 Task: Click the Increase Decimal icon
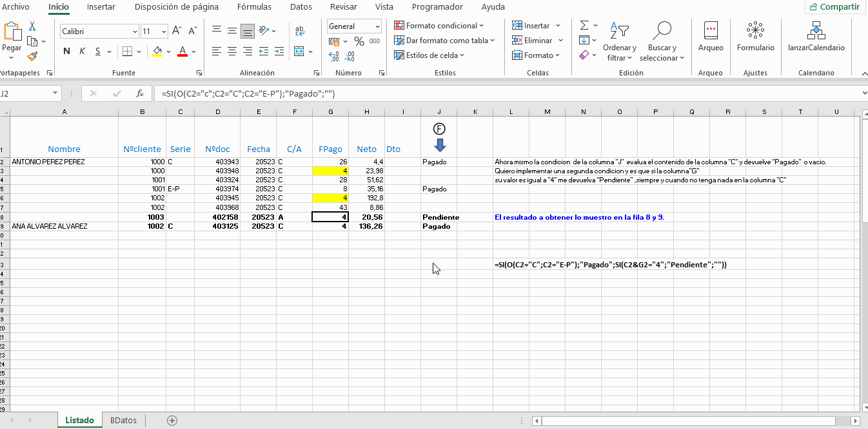click(x=334, y=57)
